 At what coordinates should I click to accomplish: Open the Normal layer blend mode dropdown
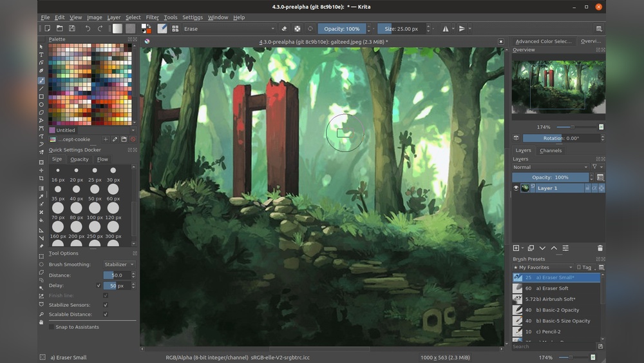(551, 167)
